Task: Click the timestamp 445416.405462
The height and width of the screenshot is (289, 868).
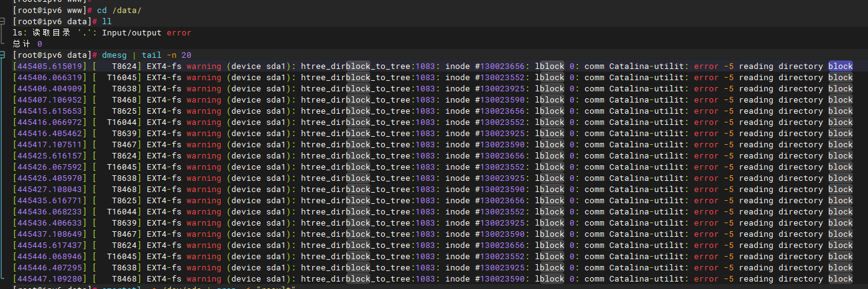Action: tap(50, 134)
